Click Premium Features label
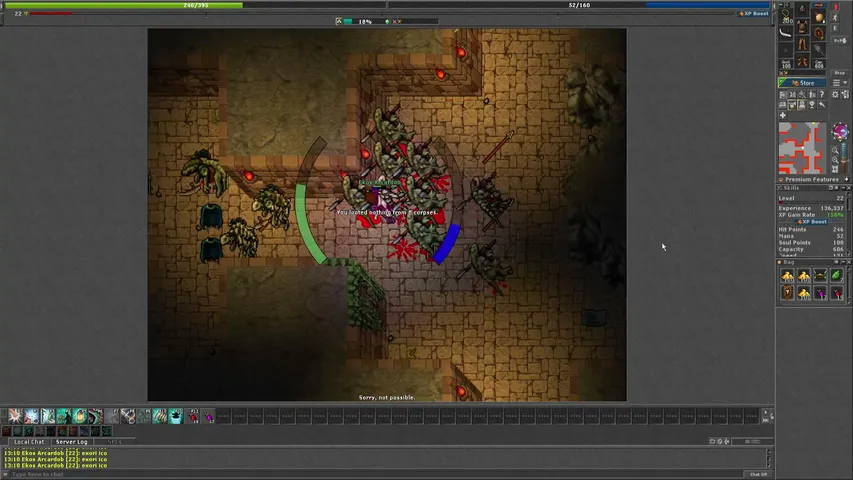Screen dimensions: 853x480 click(812, 179)
